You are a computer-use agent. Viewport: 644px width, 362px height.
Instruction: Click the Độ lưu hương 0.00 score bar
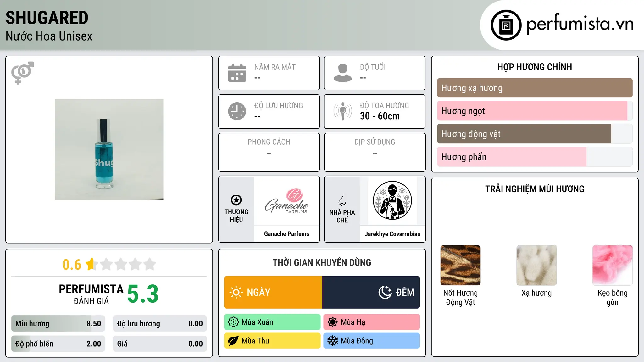[160, 324]
